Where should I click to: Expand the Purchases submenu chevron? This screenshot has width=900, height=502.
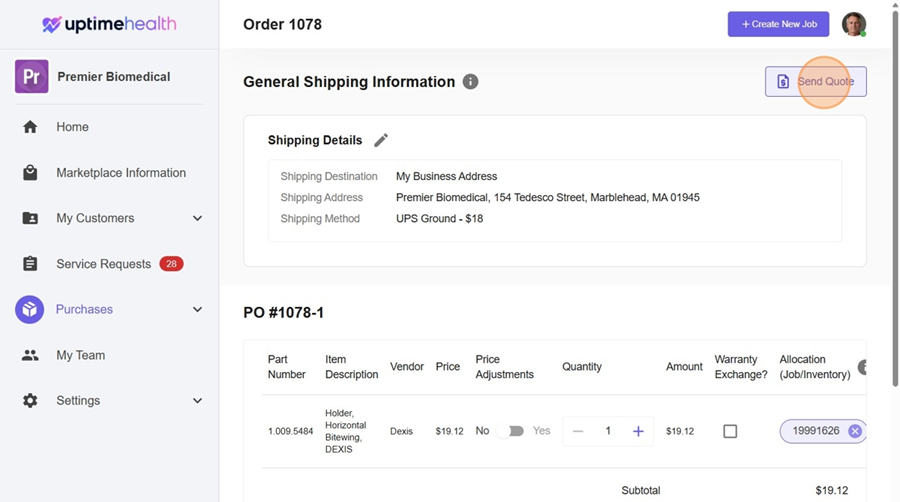click(x=197, y=310)
